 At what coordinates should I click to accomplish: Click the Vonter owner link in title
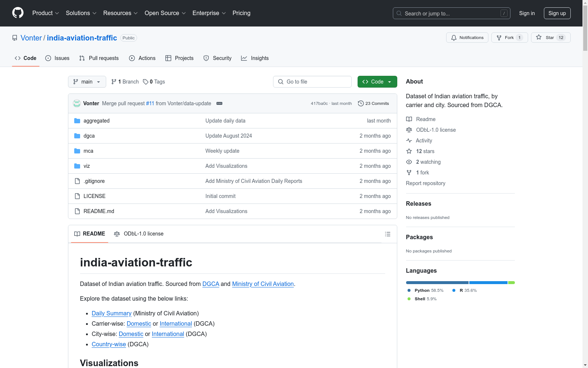pyautogui.click(x=31, y=38)
